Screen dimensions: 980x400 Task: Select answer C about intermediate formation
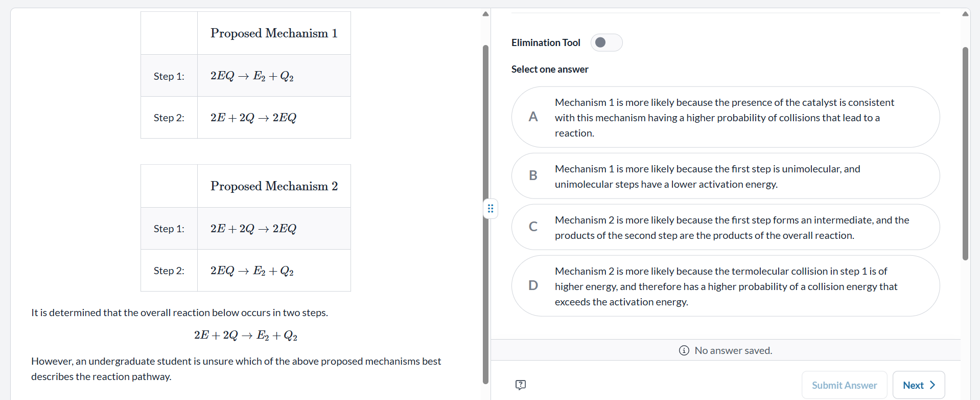point(726,227)
